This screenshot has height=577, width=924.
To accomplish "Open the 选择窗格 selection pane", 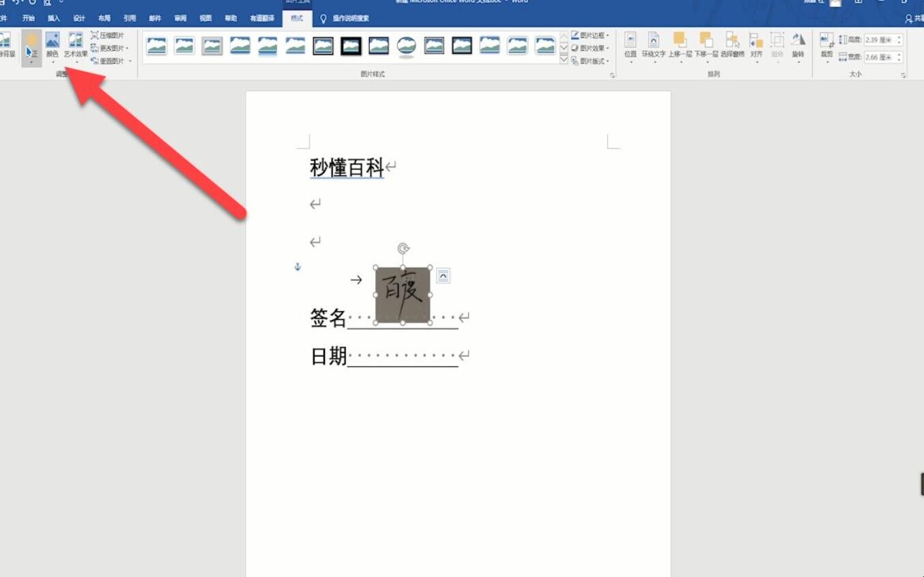I will (732, 45).
